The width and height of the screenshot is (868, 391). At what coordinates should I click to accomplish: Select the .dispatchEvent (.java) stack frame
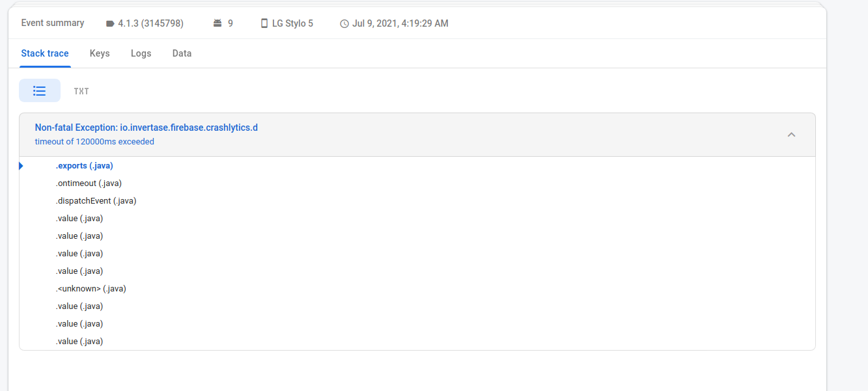[x=96, y=200]
